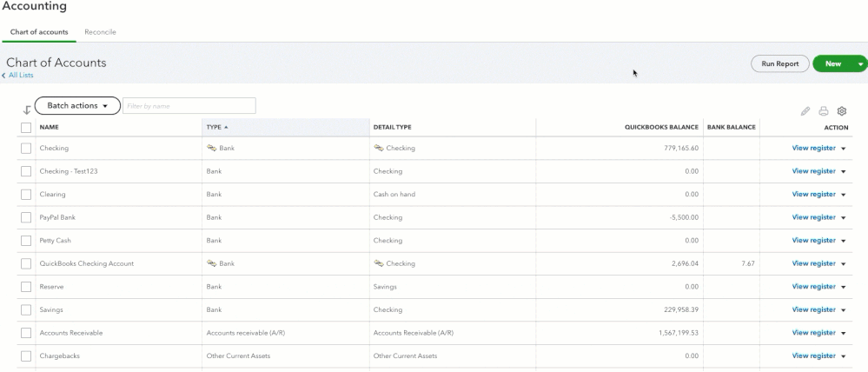
Task: Click the Filter by name field
Action: pos(189,106)
